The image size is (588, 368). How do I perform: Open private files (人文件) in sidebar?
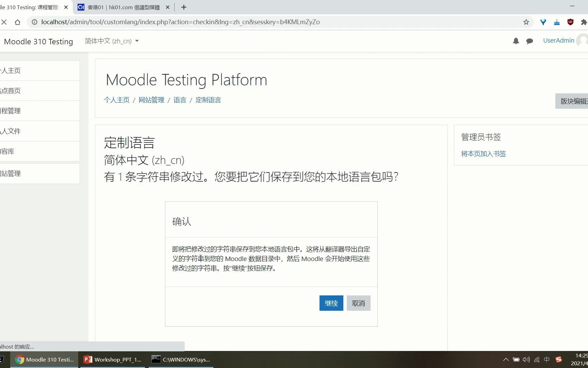(x=40, y=131)
